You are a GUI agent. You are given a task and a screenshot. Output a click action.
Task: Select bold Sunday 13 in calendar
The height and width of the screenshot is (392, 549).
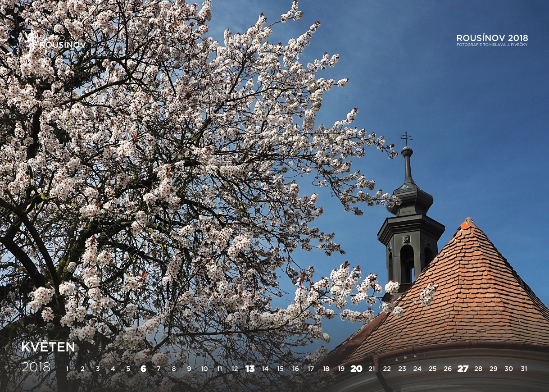250,369
